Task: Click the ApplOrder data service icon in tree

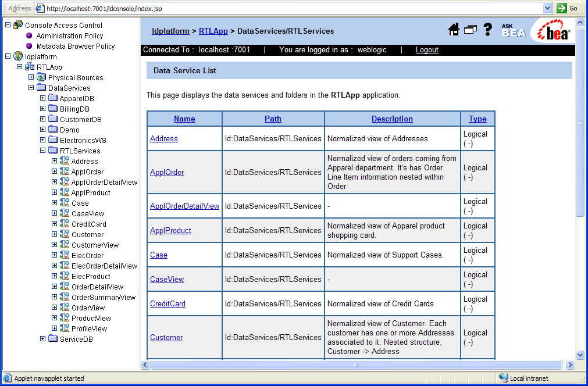Action: 65,171
